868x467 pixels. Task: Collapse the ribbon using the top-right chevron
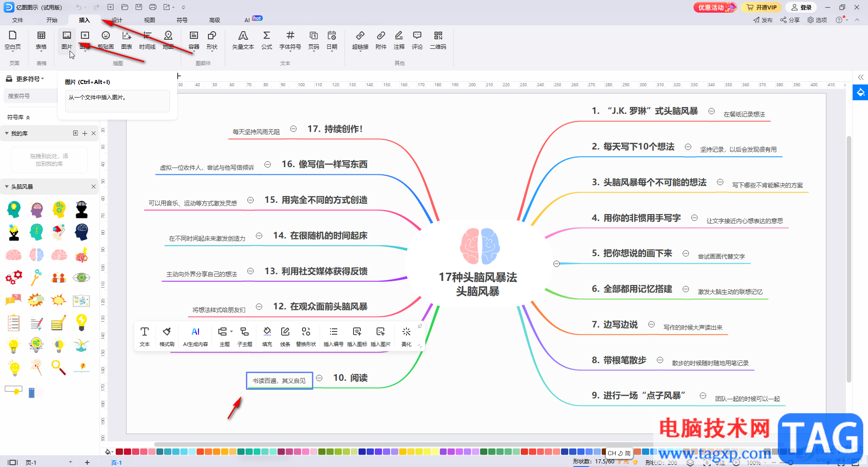(x=857, y=20)
